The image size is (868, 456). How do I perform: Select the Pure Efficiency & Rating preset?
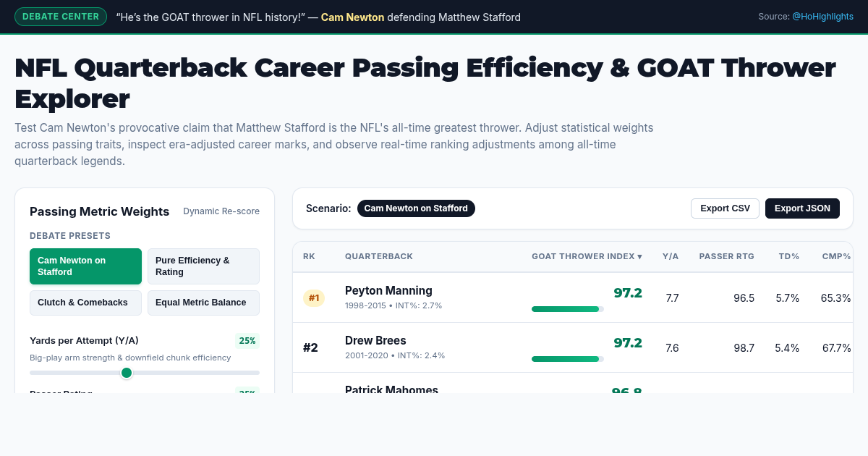point(203,266)
